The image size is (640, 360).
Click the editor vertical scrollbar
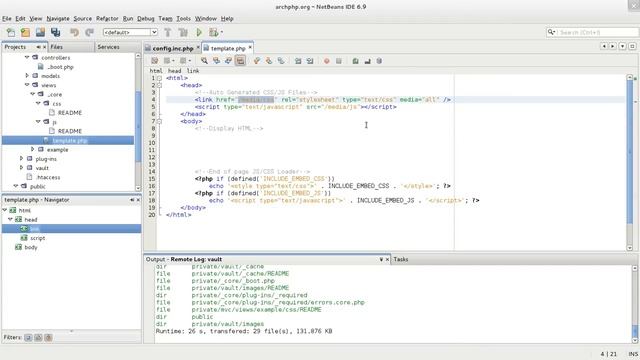629,162
